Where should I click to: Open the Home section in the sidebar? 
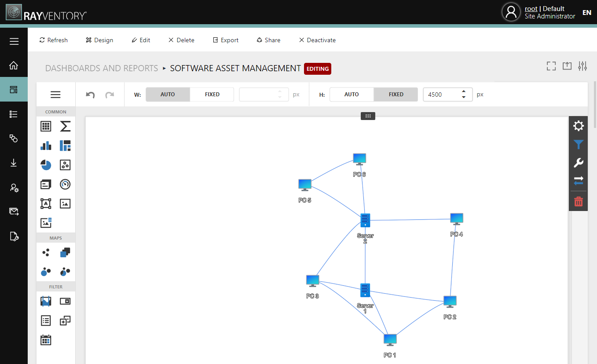pyautogui.click(x=14, y=65)
